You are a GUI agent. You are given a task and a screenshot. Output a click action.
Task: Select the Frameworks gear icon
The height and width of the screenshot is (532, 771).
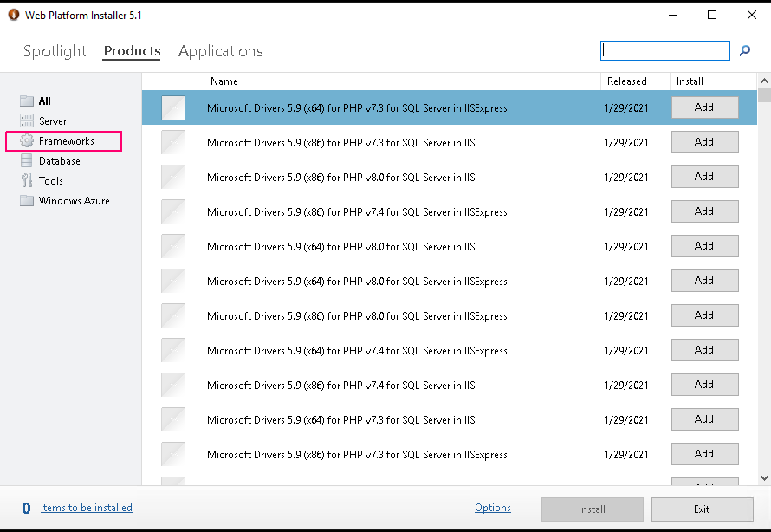27,140
